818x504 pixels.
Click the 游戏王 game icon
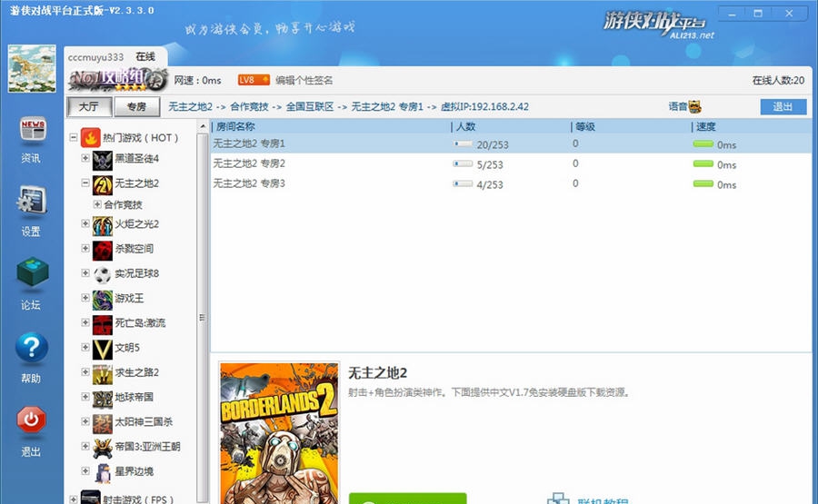(x=102, y=301)
